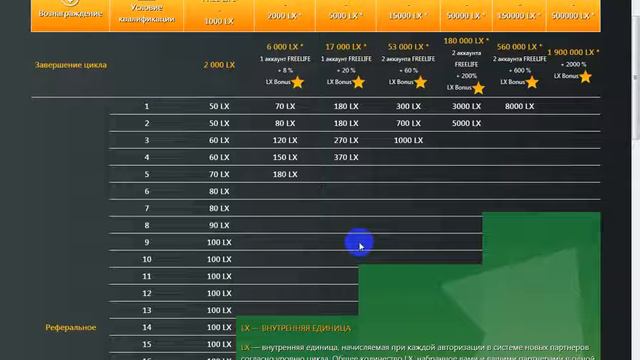This screenshot has height=360, width=640.
Task: Click the '2 000 LX' cycle completion value
Action: (219, 65)
